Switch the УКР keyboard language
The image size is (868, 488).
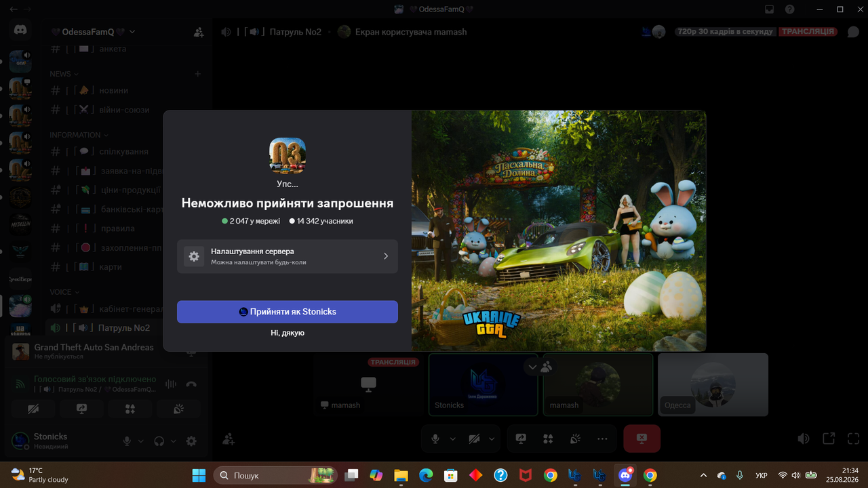pyautogui.click(x=762, y=476)
